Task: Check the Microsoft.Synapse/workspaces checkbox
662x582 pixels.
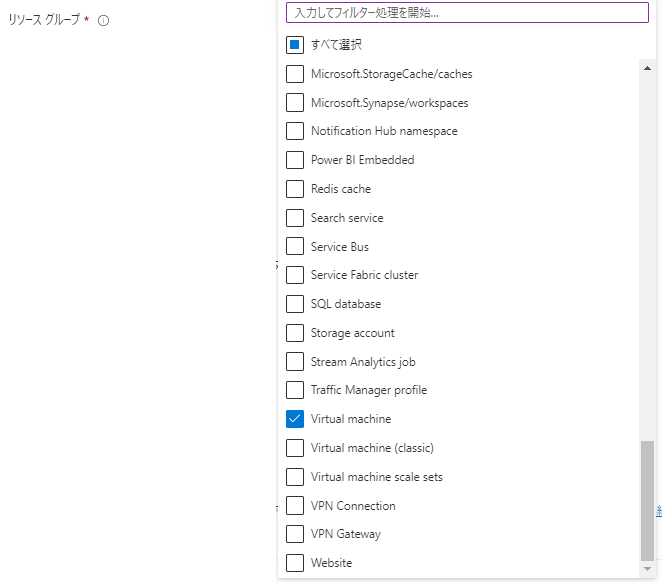Action: coord(295,103)
